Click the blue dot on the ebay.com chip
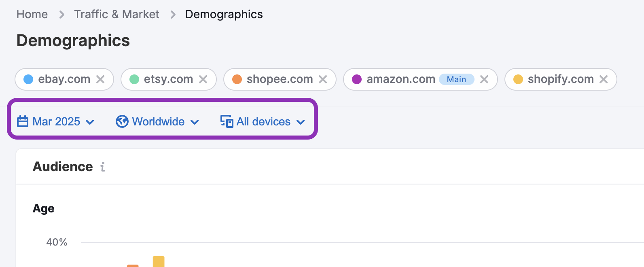 [28, 79]
